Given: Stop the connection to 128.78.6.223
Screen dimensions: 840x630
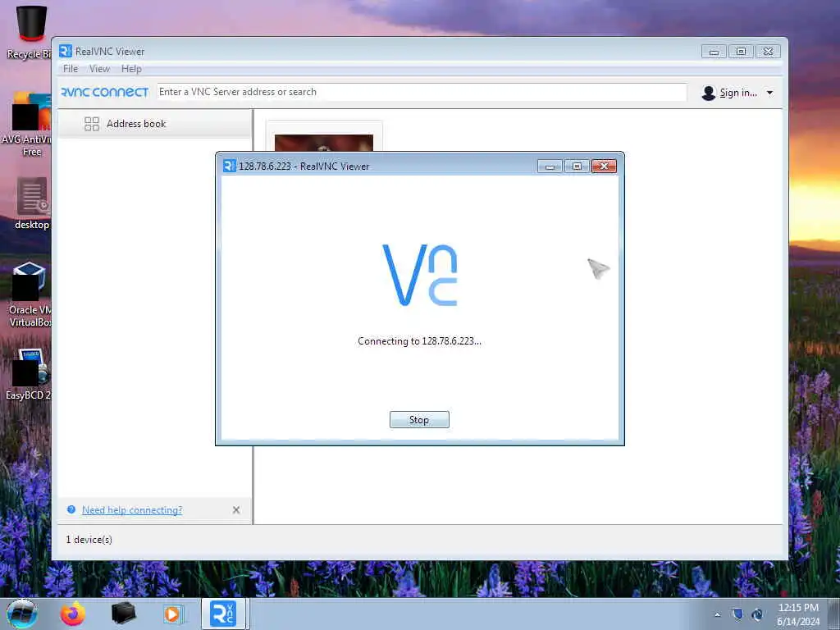Looking at the screenshot, I should point(419,419).
